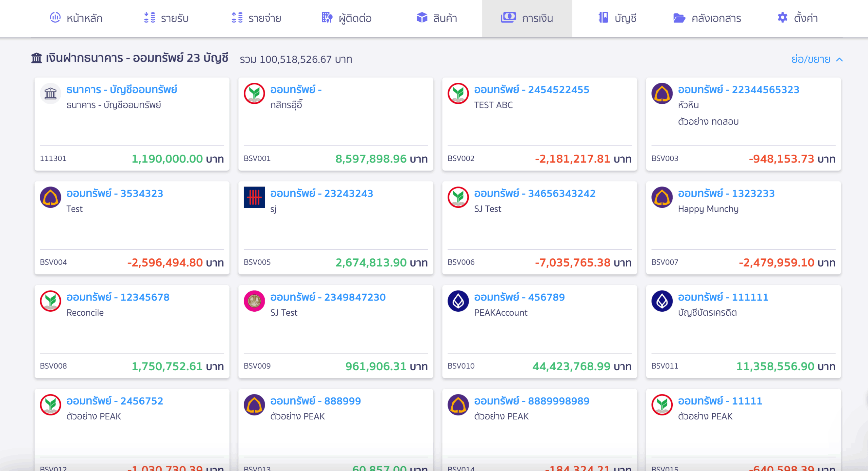868x471 pixels.
Task: Open account ออมทรัพย์ - 1323233
Action: click(726, 193)
